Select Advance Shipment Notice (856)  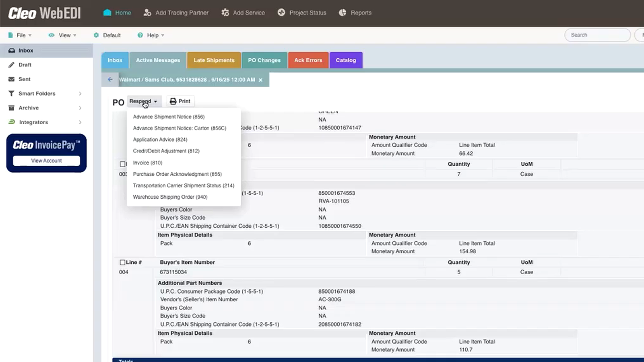click(x=169, y=117)
